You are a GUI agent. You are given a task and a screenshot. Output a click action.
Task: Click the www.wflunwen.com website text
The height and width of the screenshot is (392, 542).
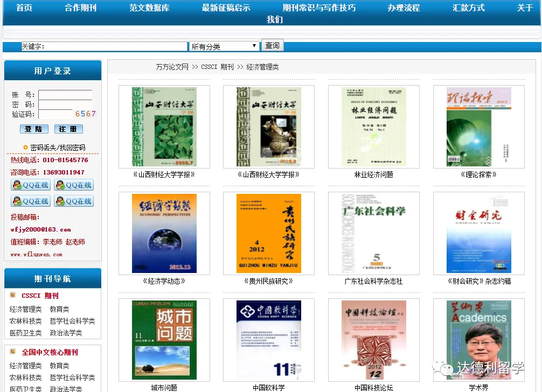(x=36, y=255)
